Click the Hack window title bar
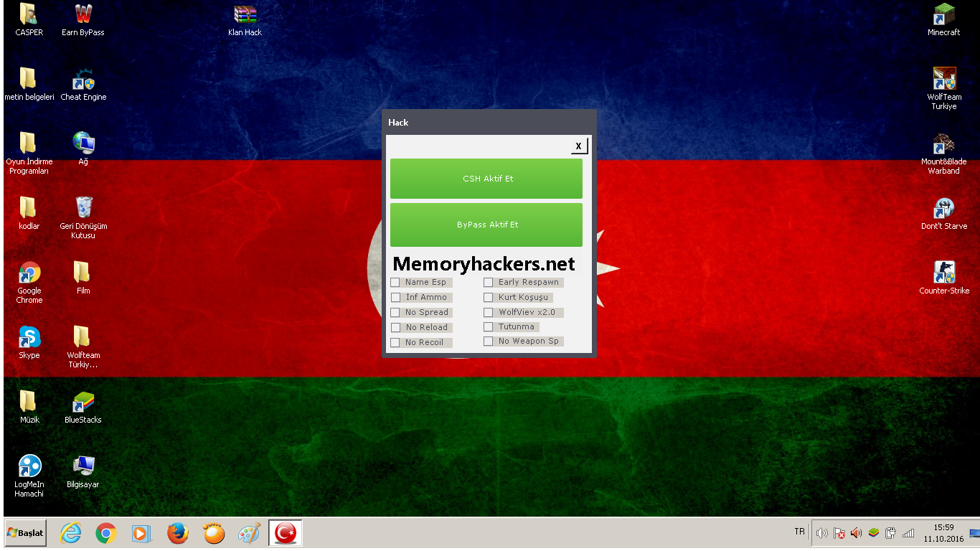Viewport: 980px width, 551px height. pos(489,122)
